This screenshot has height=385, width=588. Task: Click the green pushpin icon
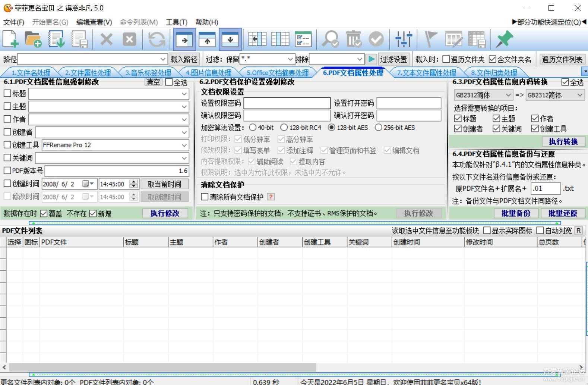pos(504,39)
